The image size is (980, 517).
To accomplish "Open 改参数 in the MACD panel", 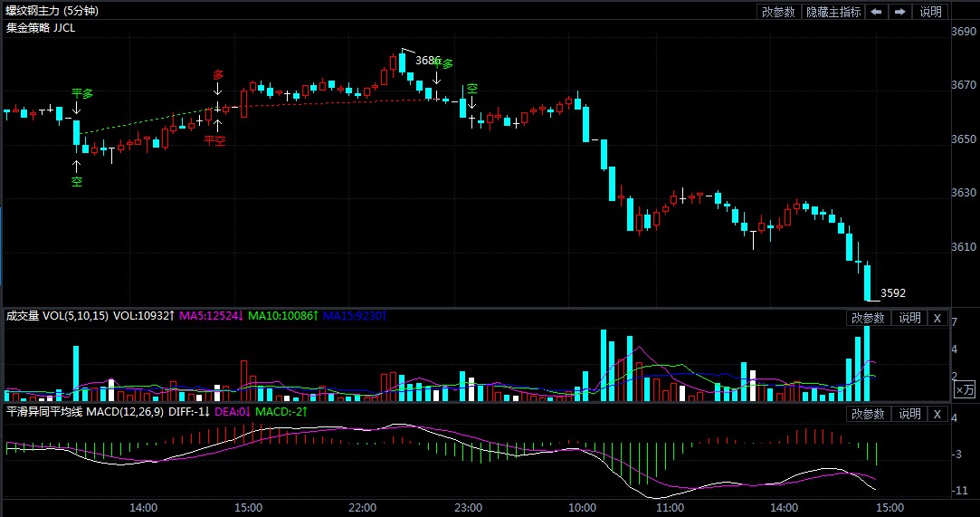I will [x=868, y=414].
